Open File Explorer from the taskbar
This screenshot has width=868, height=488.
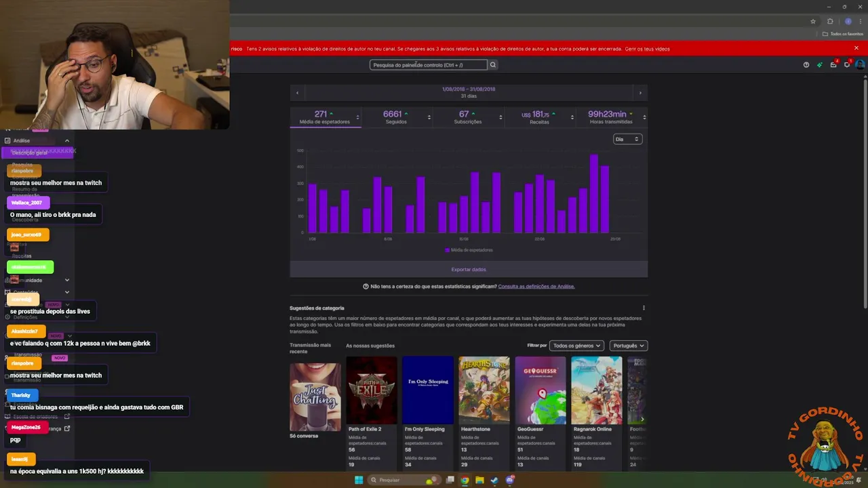coord(479,480)
